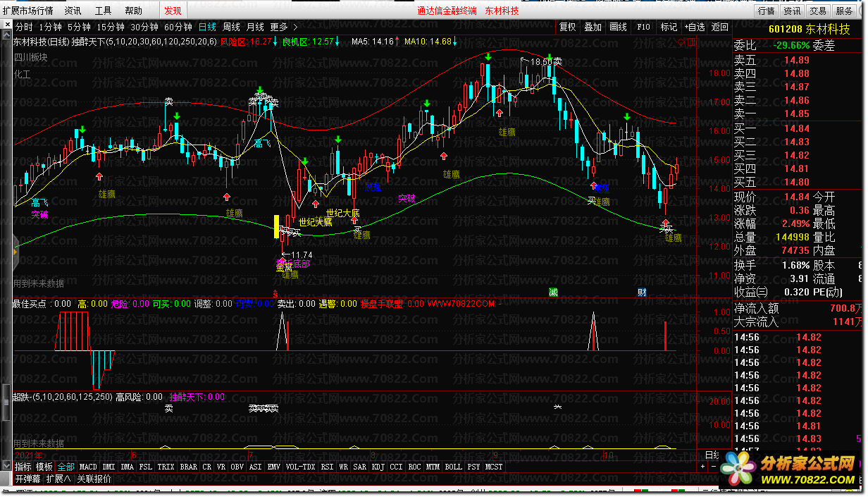Switch indicator to DMI
Image resolution: width=868 pixels, height=497 pixels.
(x=108, y=467)
